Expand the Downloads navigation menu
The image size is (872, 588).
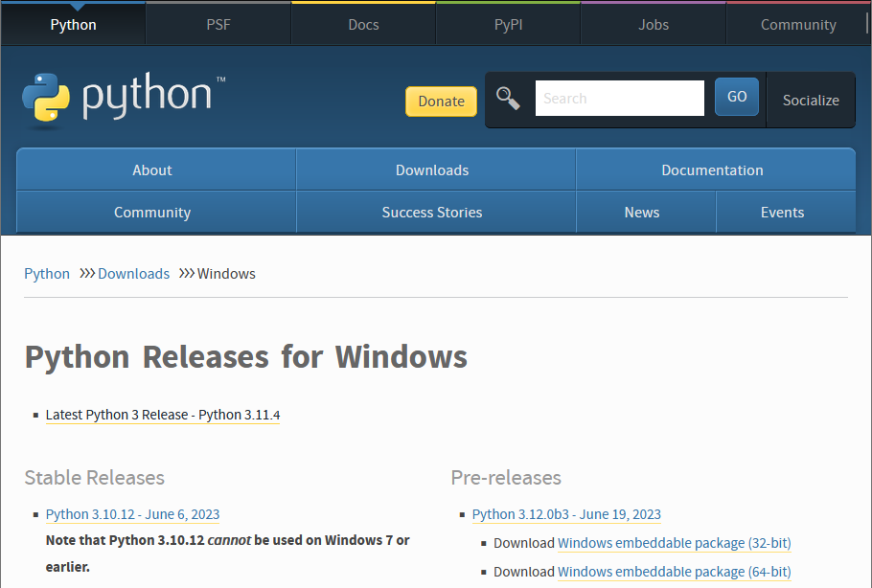click(432, 170)
